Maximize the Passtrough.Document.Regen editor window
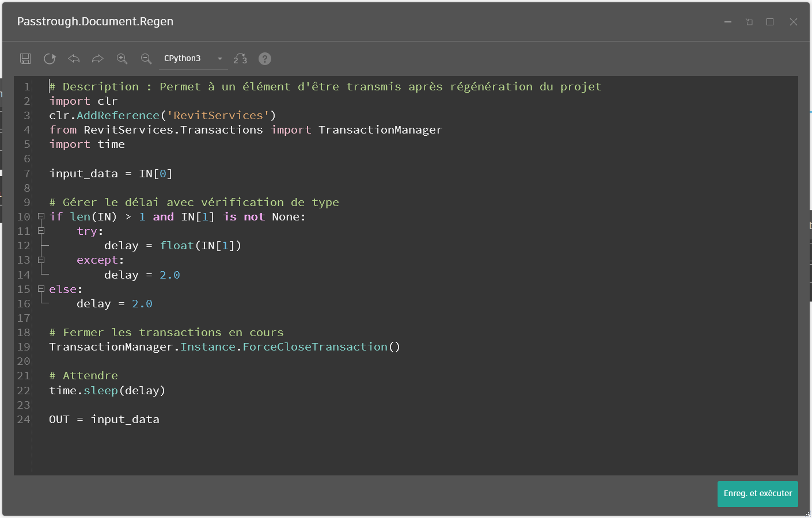Screen dimensions: 812x518 770,22
